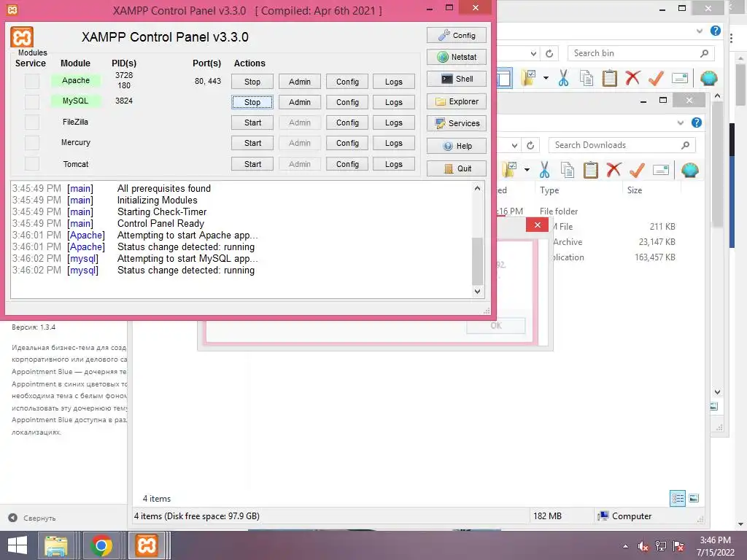Click the Cut scissors in Downloads window
This screenshot has height=560, width=747.
click(544, 170)
